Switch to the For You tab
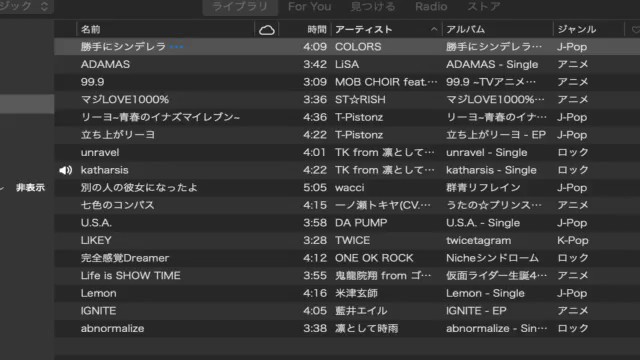This screenshot has width=640, height=360. pyautogui.click(x=309, y=7)
